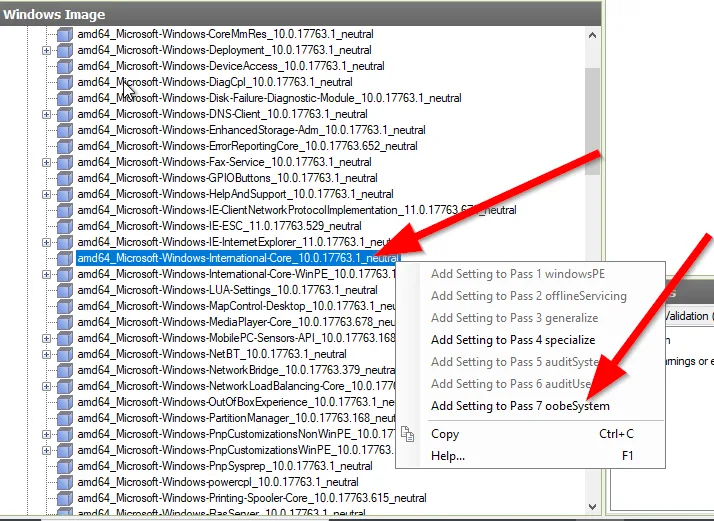The height and width of the screenshot is (521, 714).
Task: Click the EnhancedStorage-Adm component icon
Action: point(65,130)
